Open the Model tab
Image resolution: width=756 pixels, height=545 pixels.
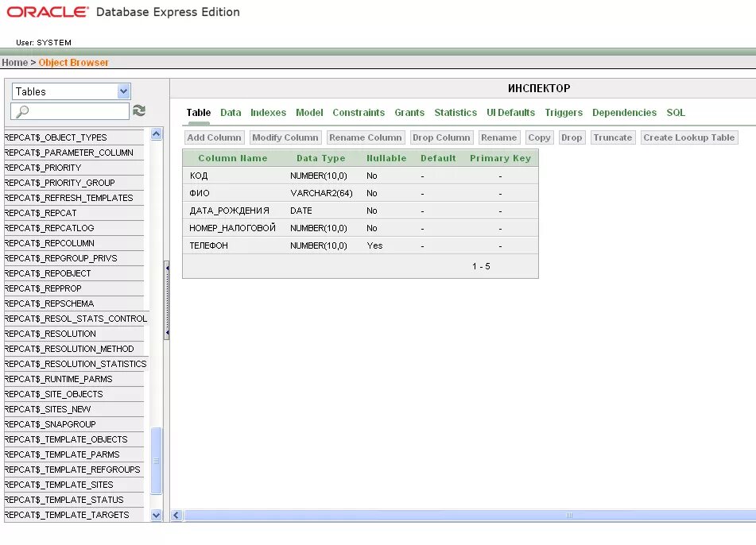(x=309, y=112)
